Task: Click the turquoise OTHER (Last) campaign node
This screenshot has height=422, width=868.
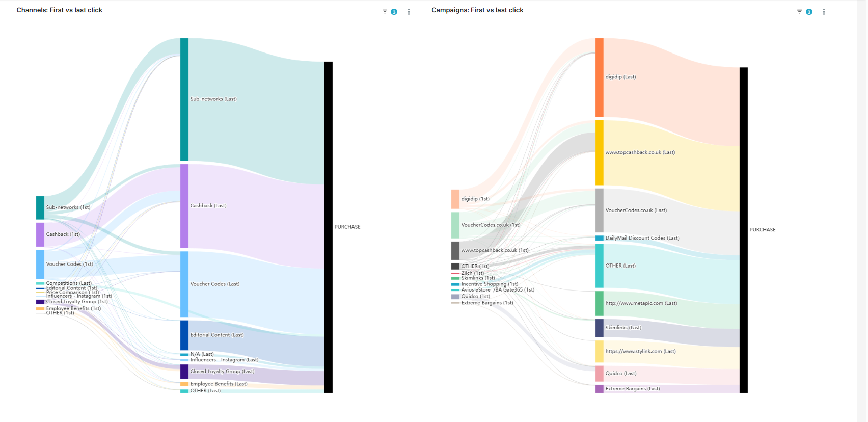Action: click(600, 266)
